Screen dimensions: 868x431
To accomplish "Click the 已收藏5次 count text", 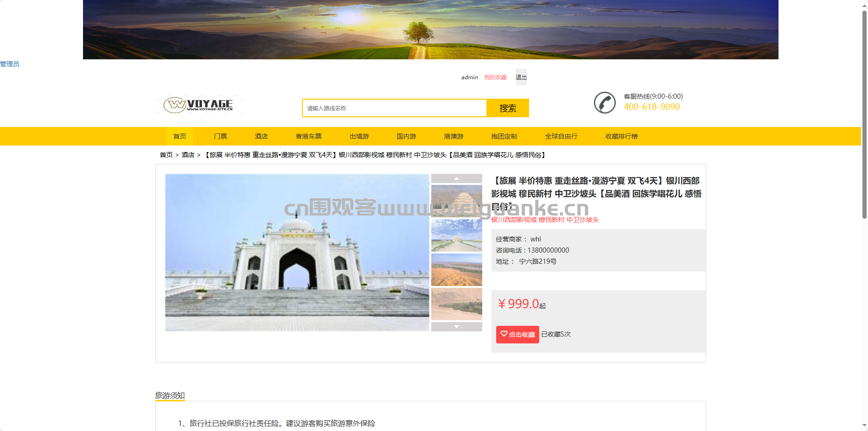I will pos(556,334).
